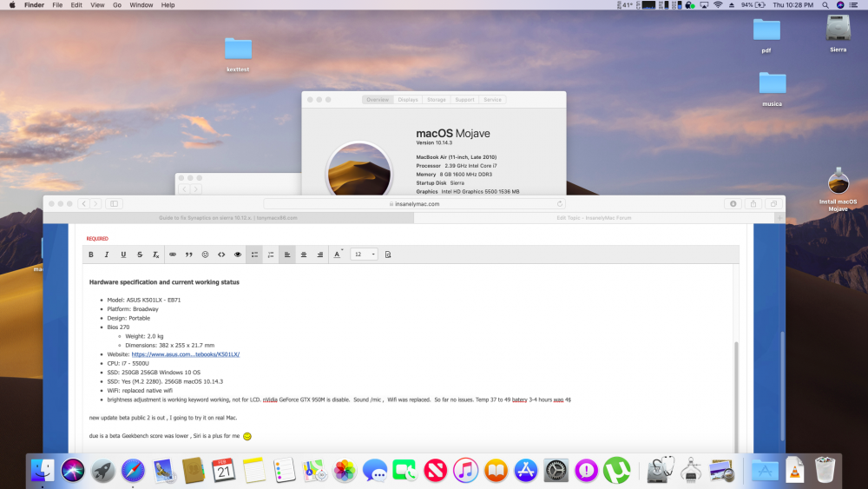868x489 pixels.
Task: Open the font size 12 dropdown
Action: 365,254
